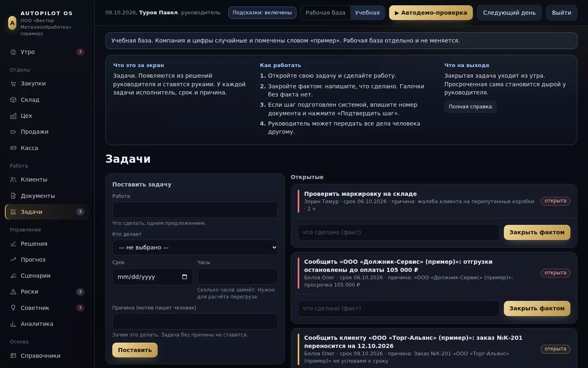
Task: Click the fact field under Должник-Сервис task
Action: point(399,308)
